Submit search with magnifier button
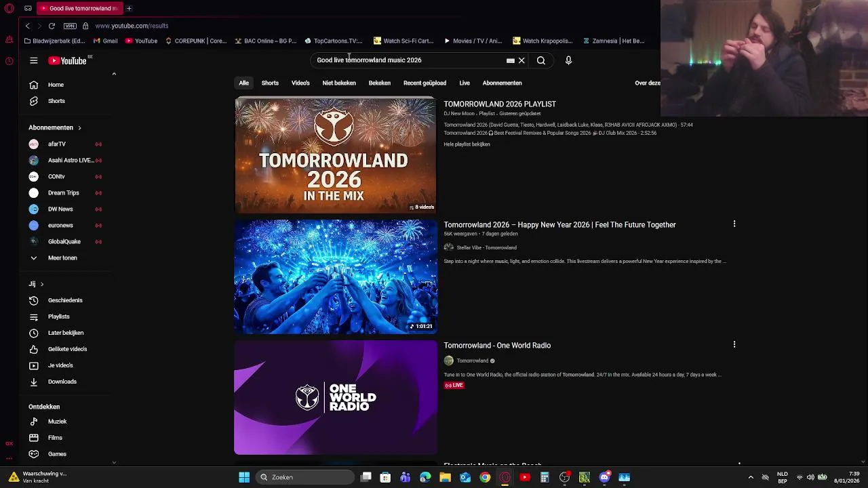This screenshot has width=868, height=488. coord(541,60)
